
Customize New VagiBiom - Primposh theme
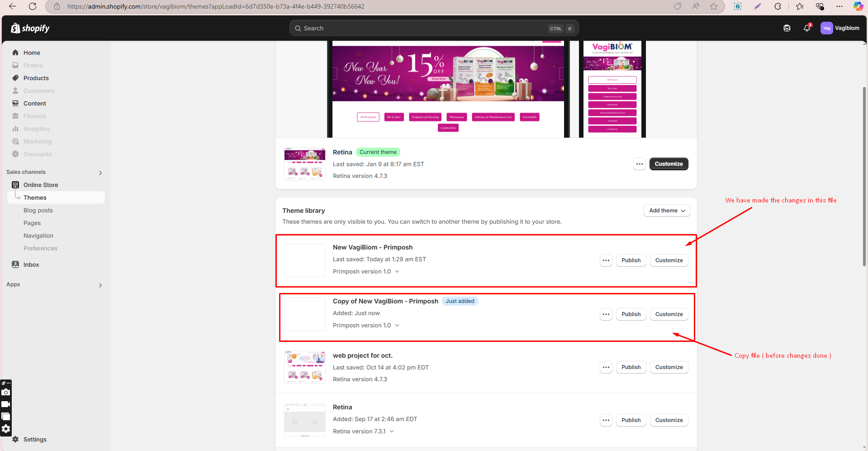point(669,260)
